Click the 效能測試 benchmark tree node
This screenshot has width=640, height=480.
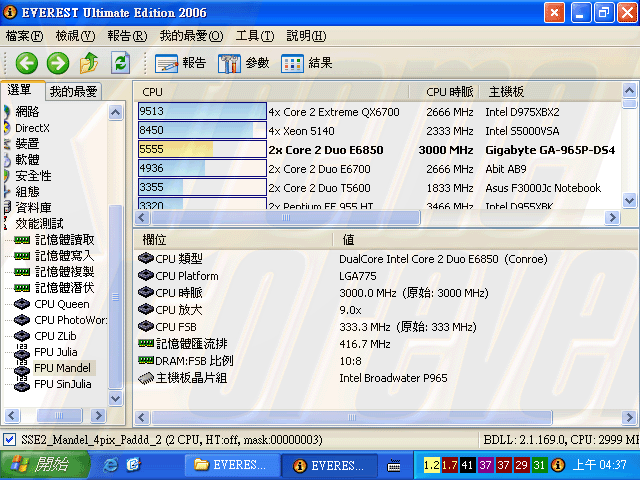click(39, 224)
